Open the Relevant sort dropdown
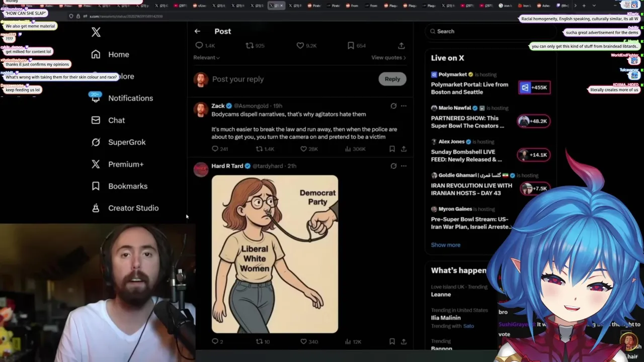 (x=206, y=57)
